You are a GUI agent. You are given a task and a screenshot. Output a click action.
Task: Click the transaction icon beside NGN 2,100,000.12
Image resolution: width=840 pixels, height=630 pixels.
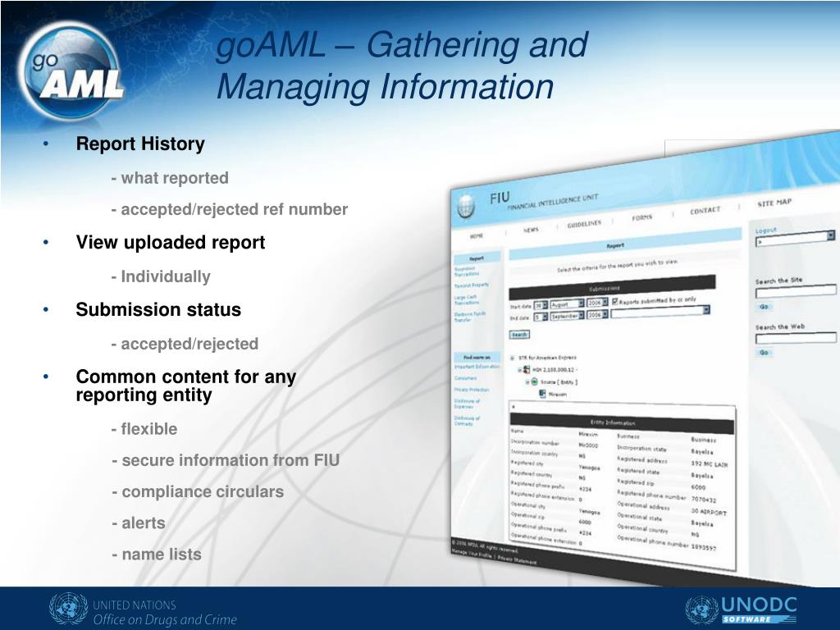pyautogui.click(x=526, y=369)
